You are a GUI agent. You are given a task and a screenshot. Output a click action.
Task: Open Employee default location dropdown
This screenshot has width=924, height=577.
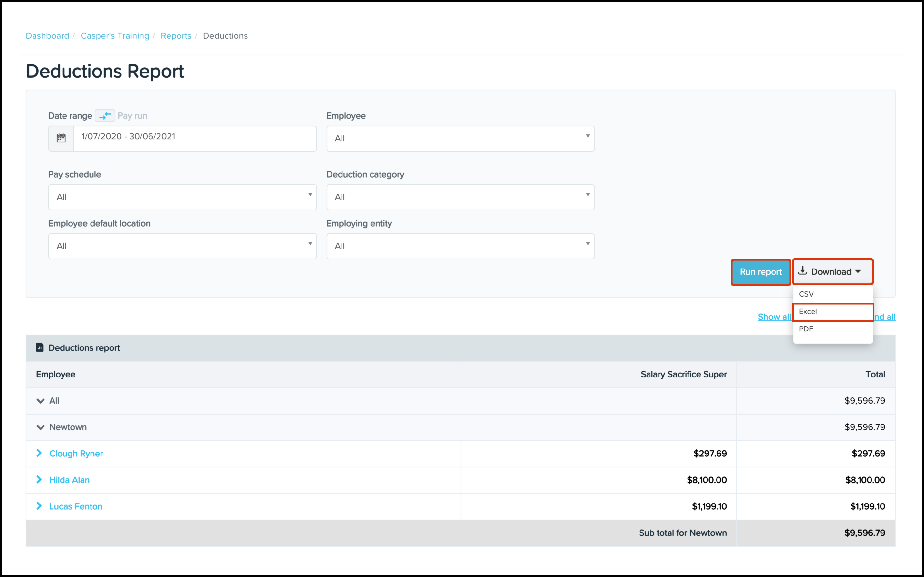(x=182, y=246)
